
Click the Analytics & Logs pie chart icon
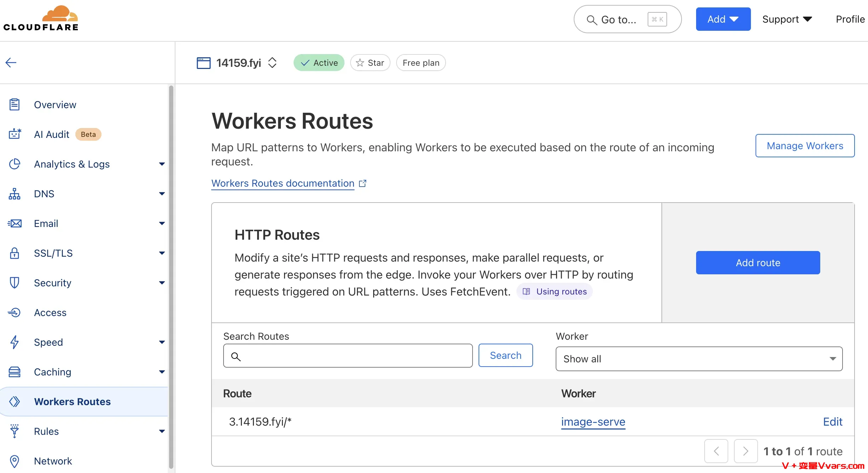15,164
